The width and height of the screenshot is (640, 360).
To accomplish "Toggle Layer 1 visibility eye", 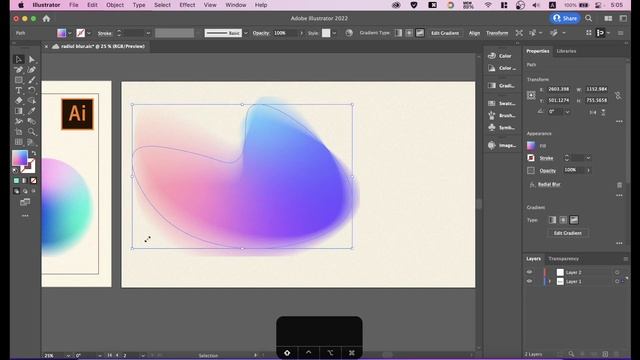I will pos(529,281).
